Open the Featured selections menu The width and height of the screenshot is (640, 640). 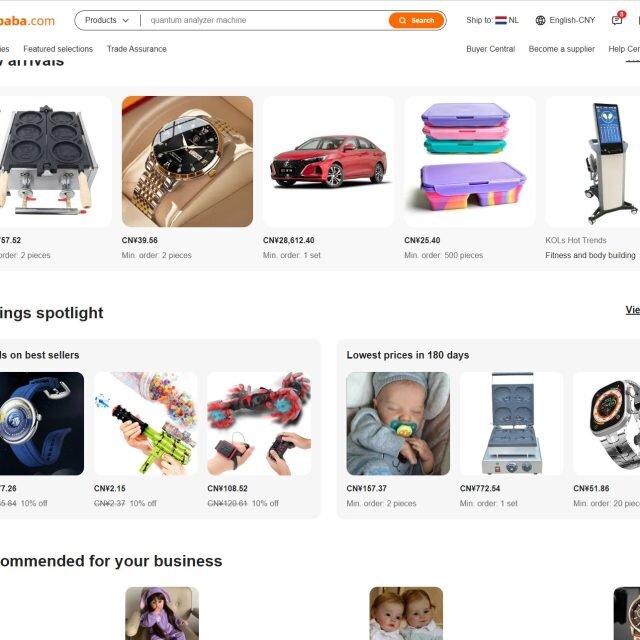point(58,49)
